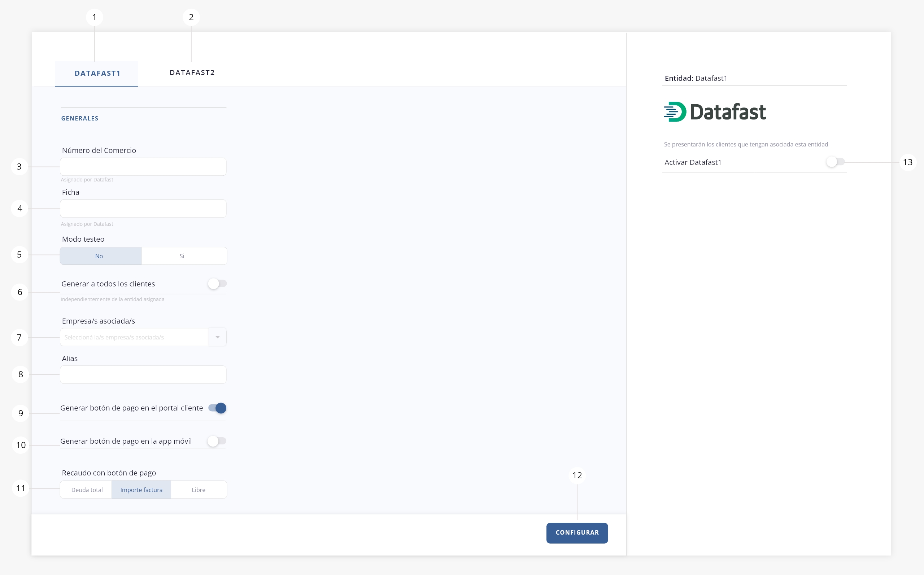The height and width of the screenshot is (575, 924).
Task: Click the Modo testeo label
Action: tap(83, 239)
